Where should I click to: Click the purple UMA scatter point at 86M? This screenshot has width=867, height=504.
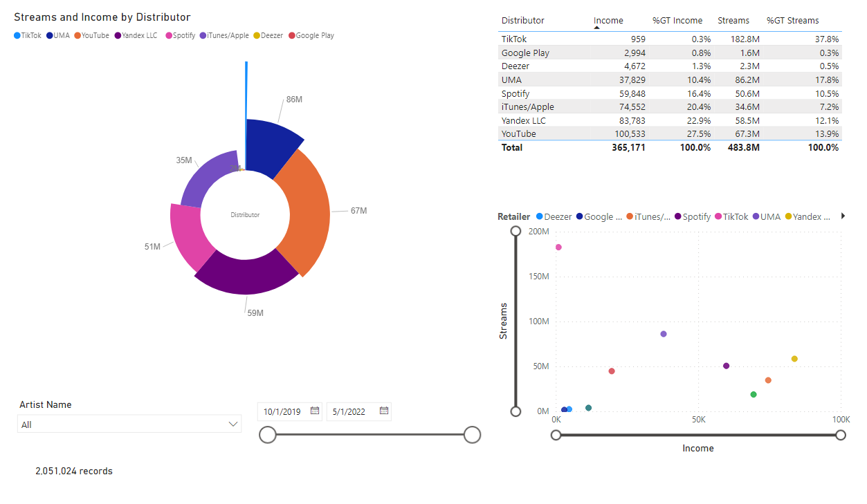click(664, 334)
